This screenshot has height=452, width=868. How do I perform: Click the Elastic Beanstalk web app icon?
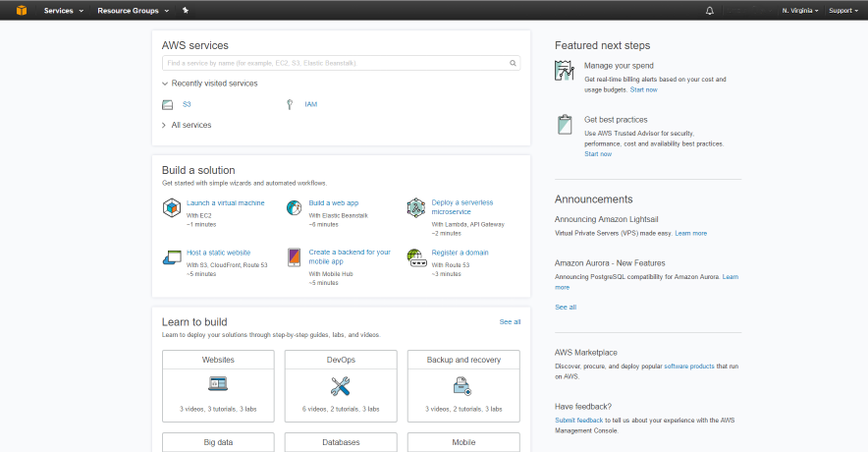[x=294, y=207]
